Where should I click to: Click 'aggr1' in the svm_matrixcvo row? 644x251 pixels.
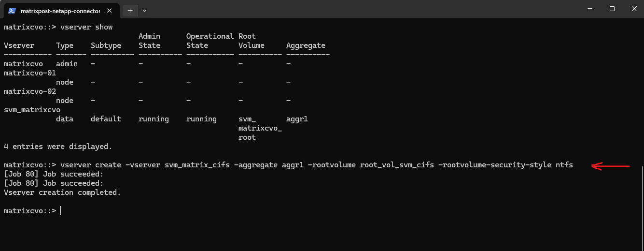coord(297,119)
